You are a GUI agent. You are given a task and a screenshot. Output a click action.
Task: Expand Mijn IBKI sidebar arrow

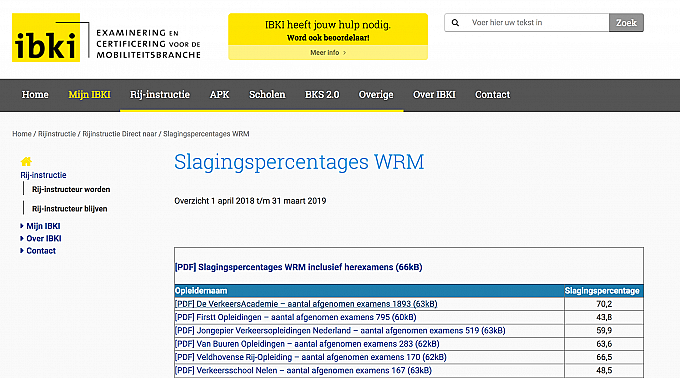coord(22,226)
